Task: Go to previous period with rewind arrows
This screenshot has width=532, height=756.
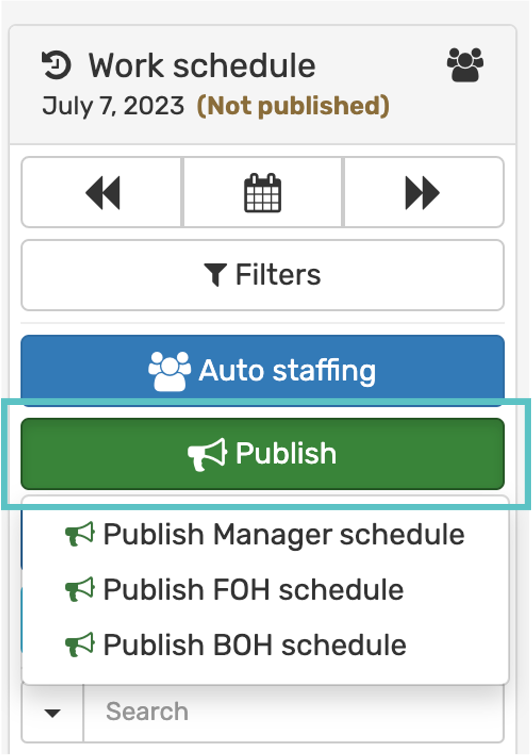Action: coord(102,192)
